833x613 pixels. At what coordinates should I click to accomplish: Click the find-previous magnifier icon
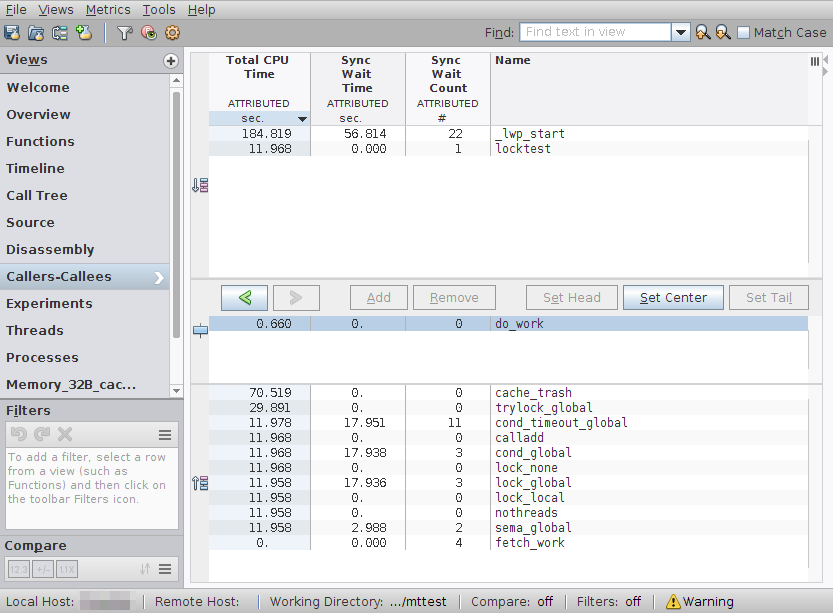pyautogui.click(x=703, y=32)
